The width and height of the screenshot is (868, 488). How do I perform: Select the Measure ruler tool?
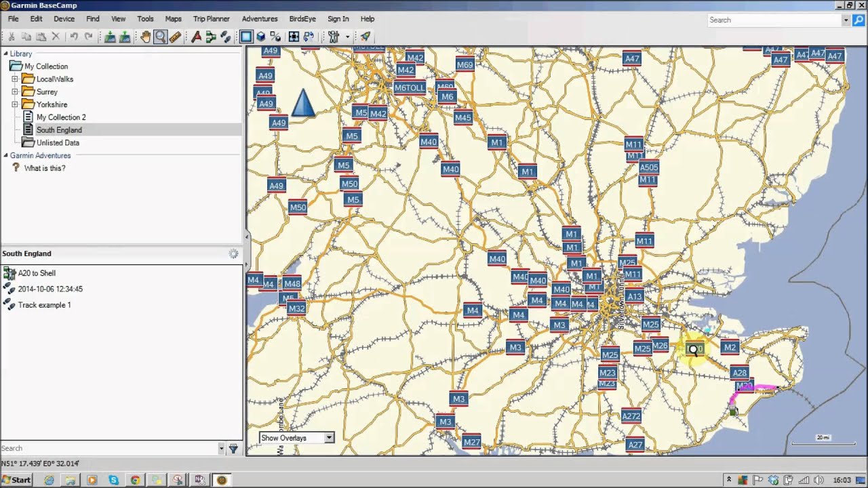coord(176,37)
